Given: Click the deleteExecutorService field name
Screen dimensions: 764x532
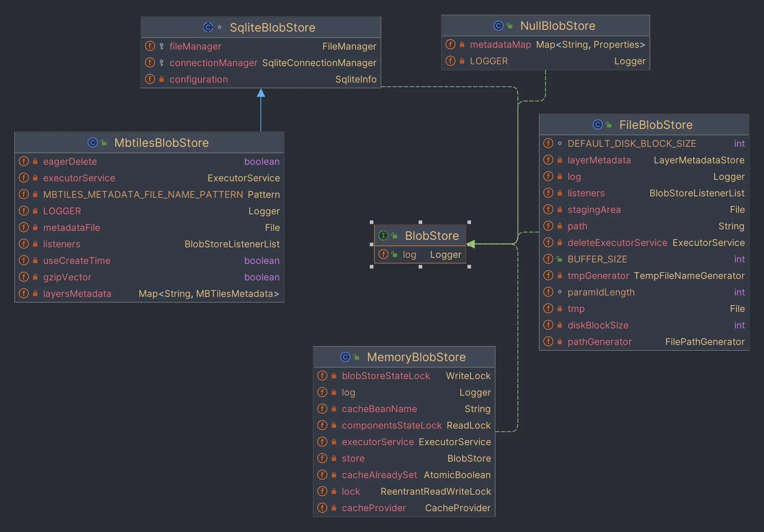Looking at the screenshot, I should pos(617,242).
